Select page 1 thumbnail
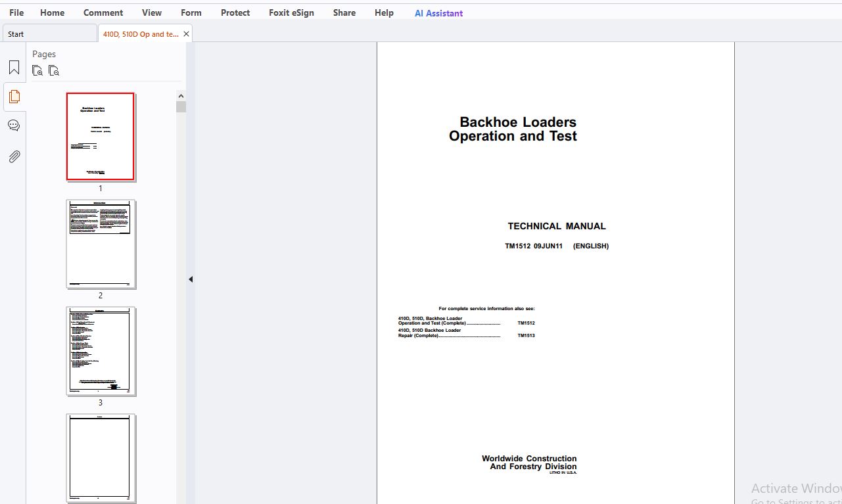842x504 pixels. point(101,137)
